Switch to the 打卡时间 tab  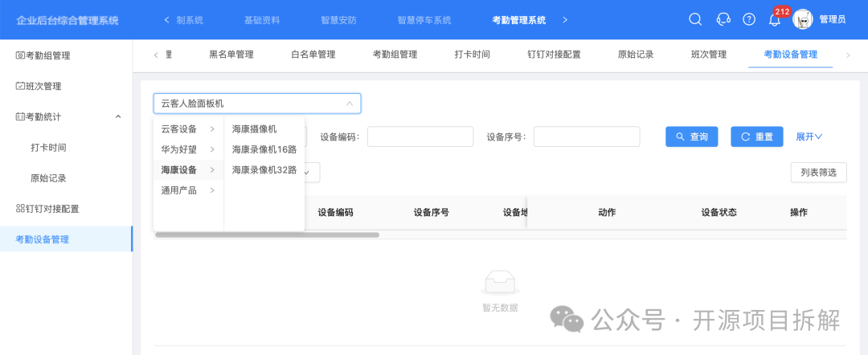[473, 55]
